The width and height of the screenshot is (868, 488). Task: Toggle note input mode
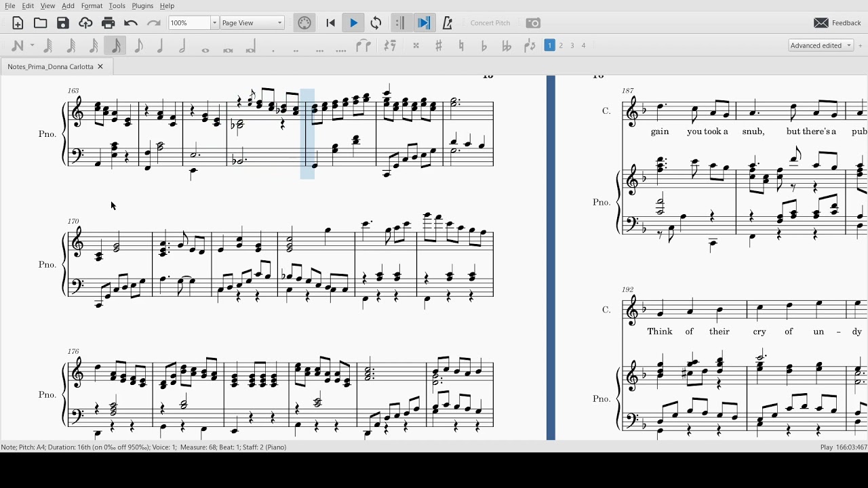pyautogui.click(x=18, y=45)
